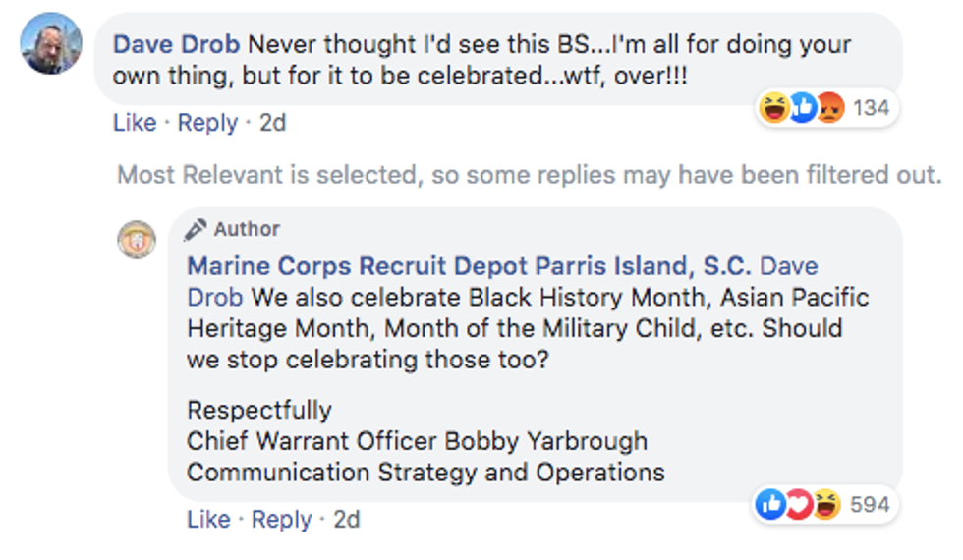Click Dave Drob's name on top comment
963x560 pixels.
(x=177, y=45)
